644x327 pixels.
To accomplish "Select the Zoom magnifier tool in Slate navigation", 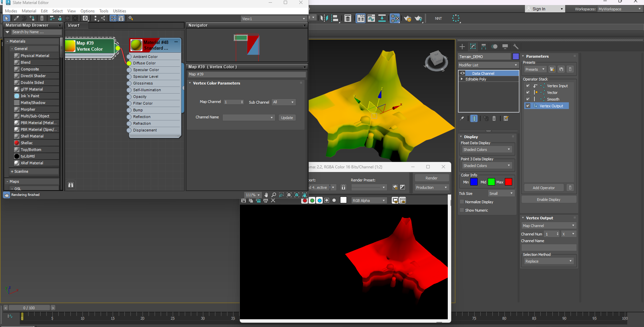I will [274, 195].
